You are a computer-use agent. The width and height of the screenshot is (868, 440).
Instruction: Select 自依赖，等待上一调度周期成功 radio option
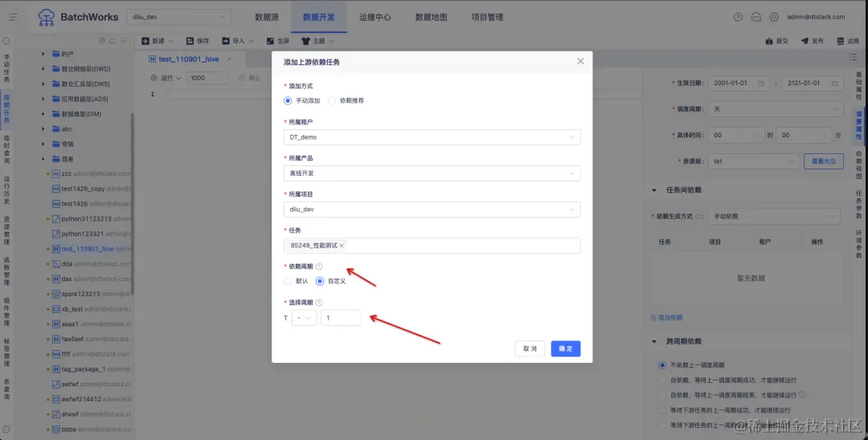point(662,381)
